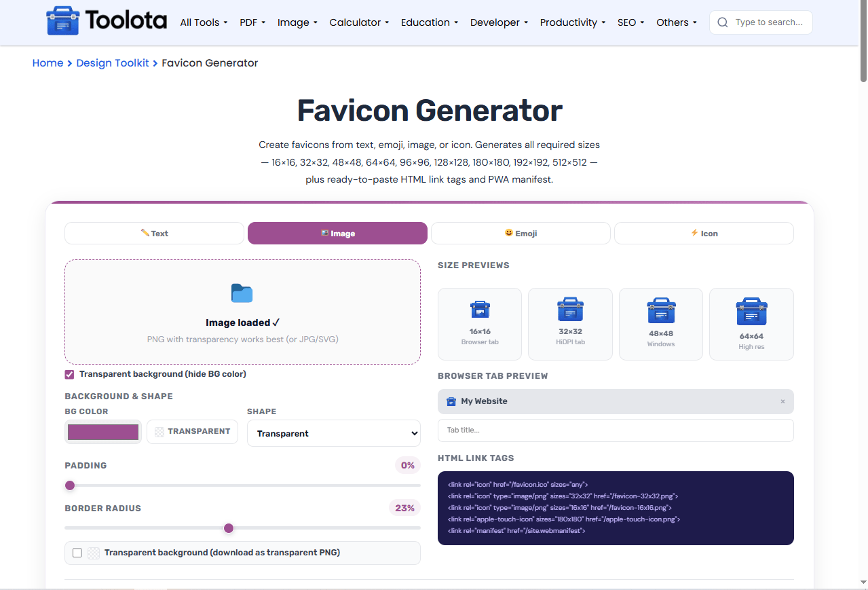This screenshot has width=868, height=590.
Task: Click the Padding slider handle
Action: 70,485
